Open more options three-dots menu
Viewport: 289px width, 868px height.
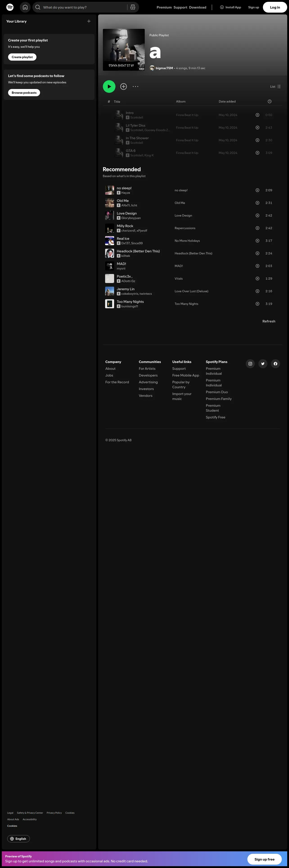[135, 87]
